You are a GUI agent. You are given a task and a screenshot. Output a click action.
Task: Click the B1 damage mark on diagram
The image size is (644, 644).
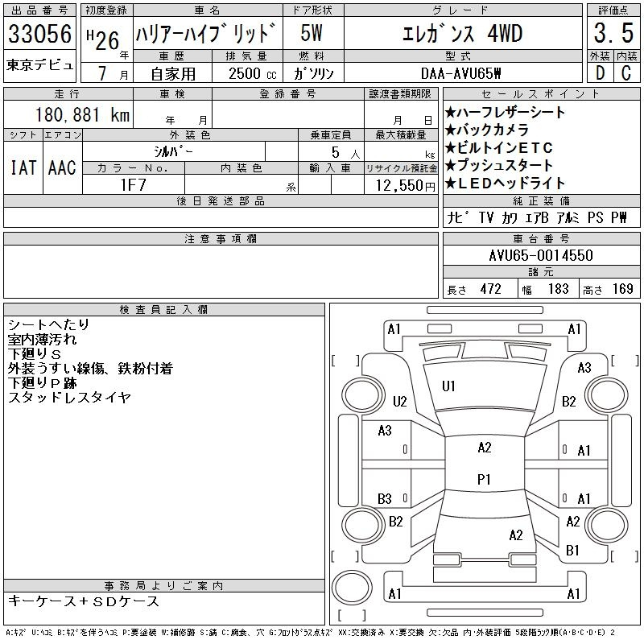point(572,550)
